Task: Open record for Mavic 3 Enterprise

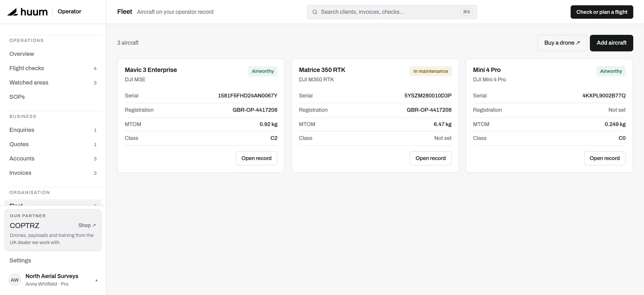Action: (x=256, y=158)
